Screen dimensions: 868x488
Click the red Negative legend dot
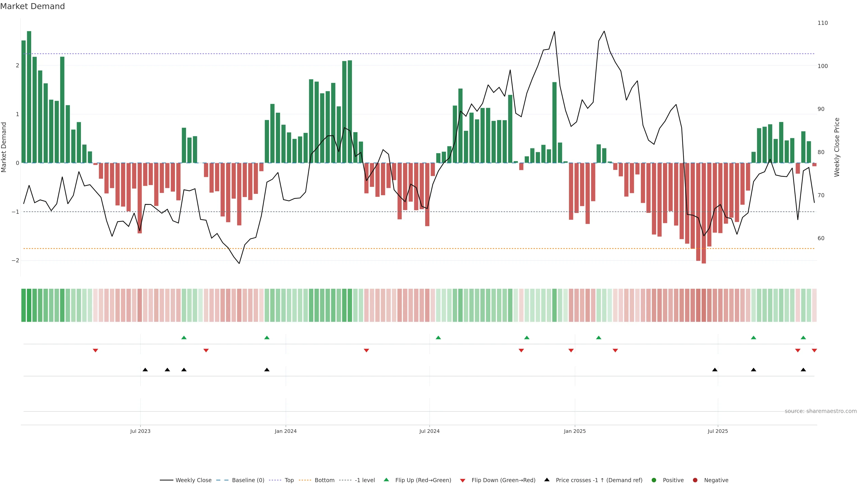[x=695, y=480]
